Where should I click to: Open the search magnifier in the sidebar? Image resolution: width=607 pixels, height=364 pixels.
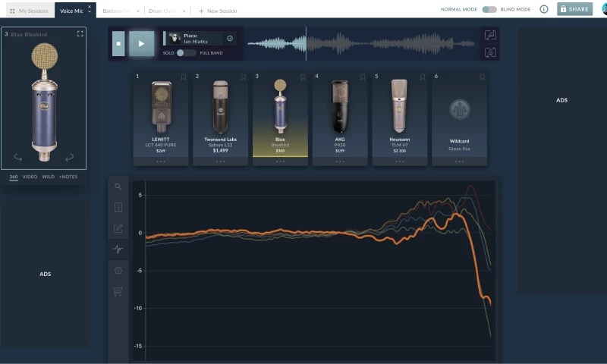[118, 187]
